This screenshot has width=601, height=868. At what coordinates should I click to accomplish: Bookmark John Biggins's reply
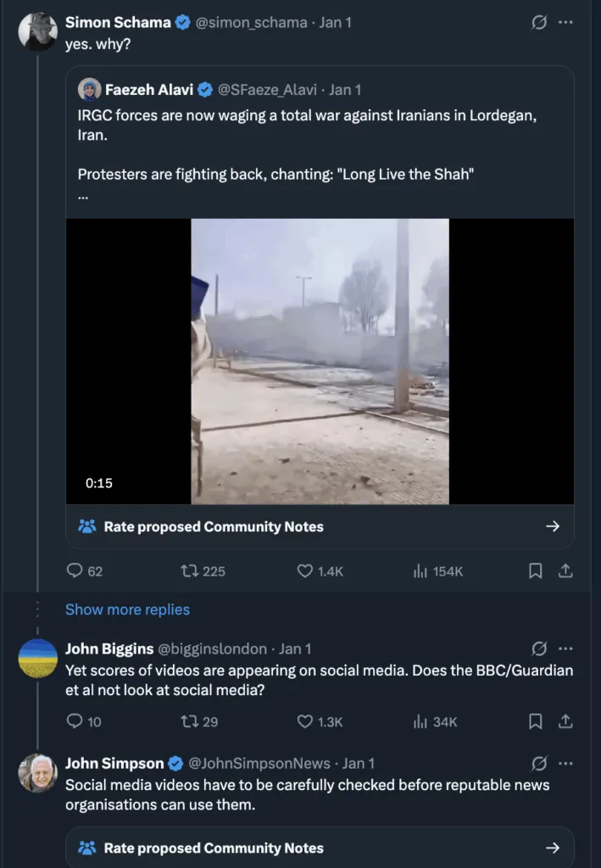536,721
